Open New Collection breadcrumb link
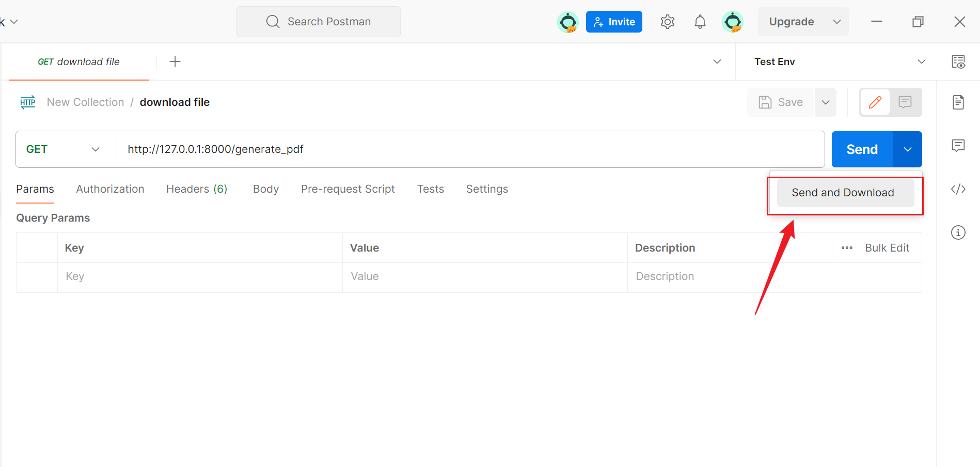This screenshot has width=980, height=467. (86, 102)
